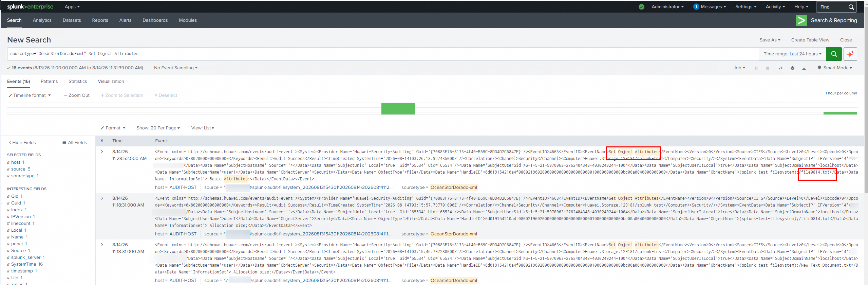
Task: Open the Apps dropdown menu
Action: point(72,7)
